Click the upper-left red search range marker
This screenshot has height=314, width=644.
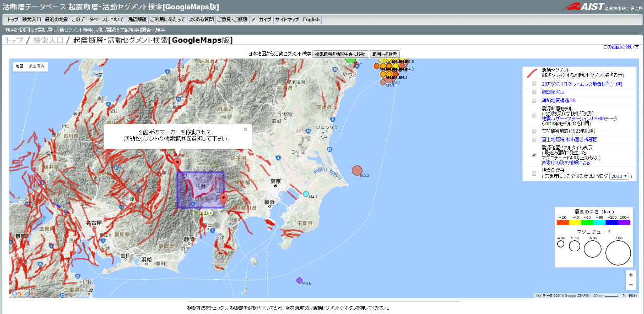pyautogui.click(x=178, y=164)
